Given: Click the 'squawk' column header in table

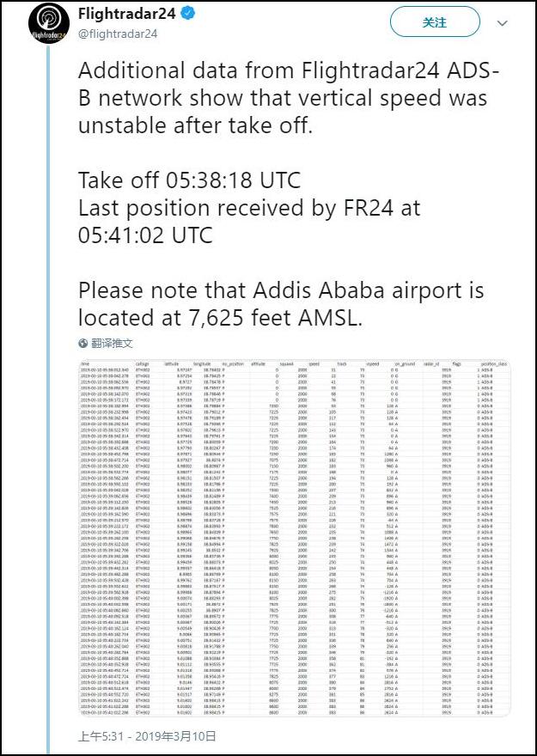Looking at the screenshot, I should (297, 363).
